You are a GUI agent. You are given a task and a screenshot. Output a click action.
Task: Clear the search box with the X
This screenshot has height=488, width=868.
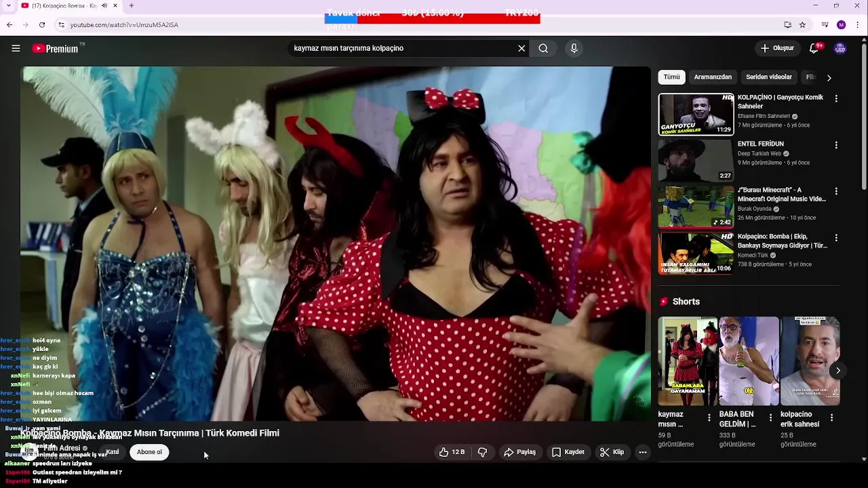pos(521,48)
